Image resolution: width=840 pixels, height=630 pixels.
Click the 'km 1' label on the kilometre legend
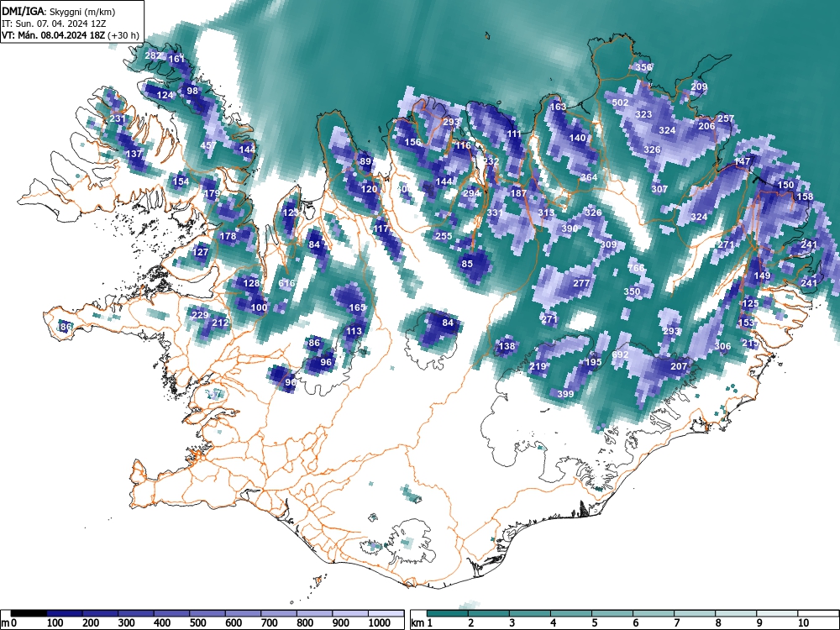pos(422,623)
